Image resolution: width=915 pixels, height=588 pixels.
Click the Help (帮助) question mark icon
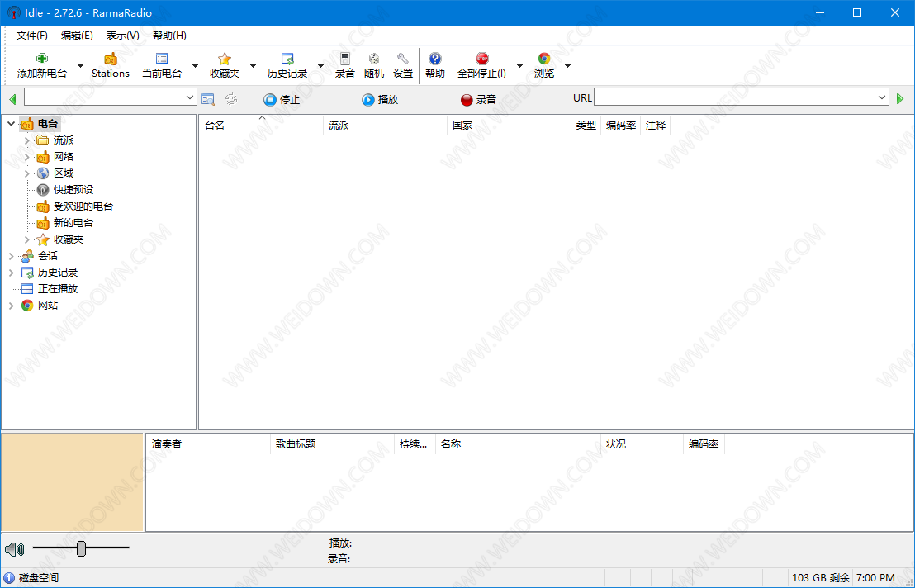[434, 59]
